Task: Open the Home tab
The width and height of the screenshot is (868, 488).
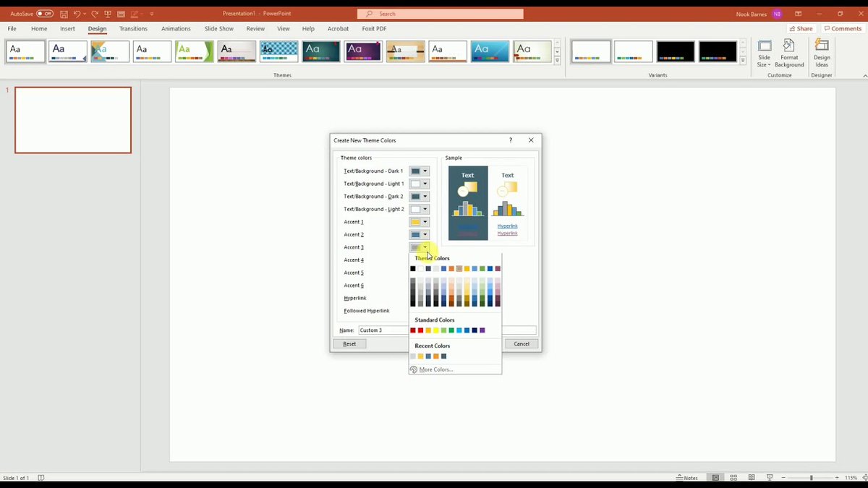Action: tap(39, 29)
